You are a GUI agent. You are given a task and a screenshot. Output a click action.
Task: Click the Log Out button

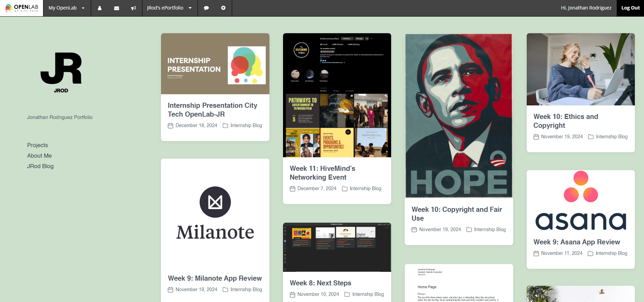pos(630,8)
